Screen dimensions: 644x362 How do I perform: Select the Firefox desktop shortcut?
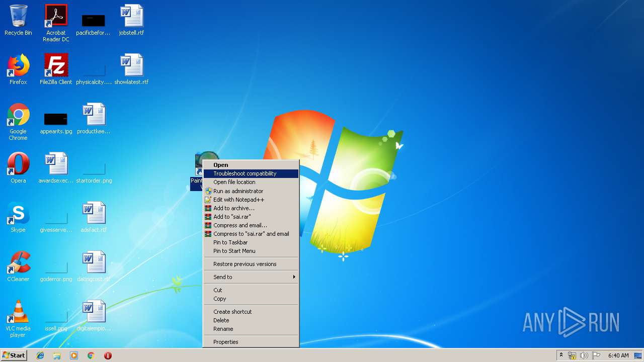18,69
